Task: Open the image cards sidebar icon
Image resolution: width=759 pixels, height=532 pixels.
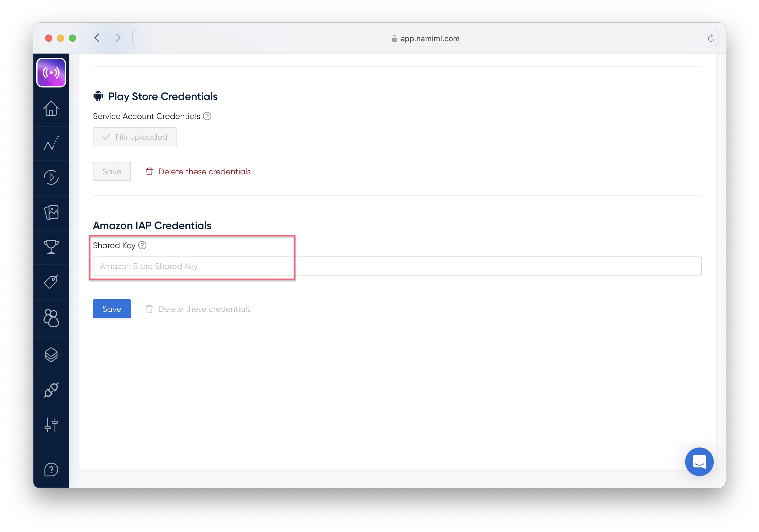Action: click(51, 212)
